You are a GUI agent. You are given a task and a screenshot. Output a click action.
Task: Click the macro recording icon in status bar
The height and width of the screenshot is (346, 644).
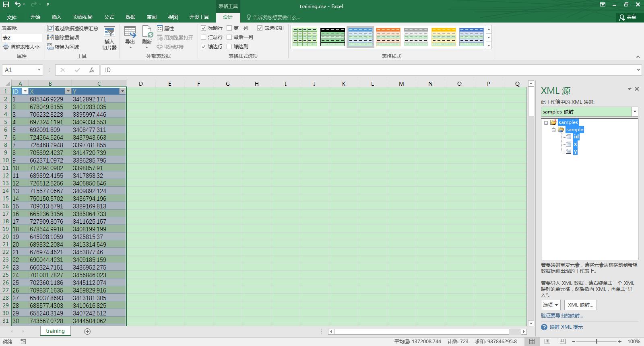coord(23,342)
